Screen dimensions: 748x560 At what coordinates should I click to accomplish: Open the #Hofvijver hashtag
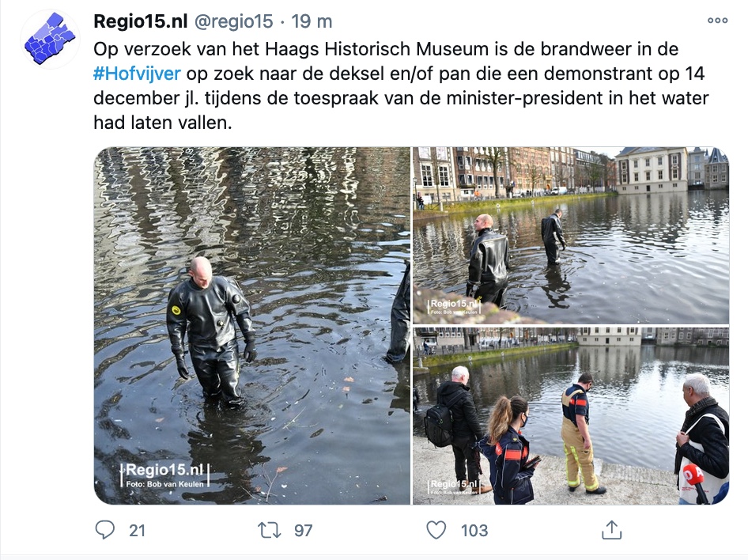pos(137,75)
